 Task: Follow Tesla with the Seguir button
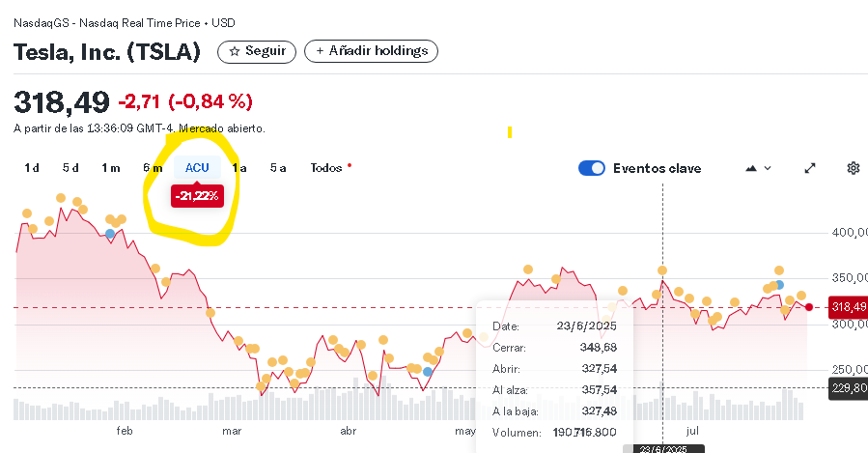257,51
